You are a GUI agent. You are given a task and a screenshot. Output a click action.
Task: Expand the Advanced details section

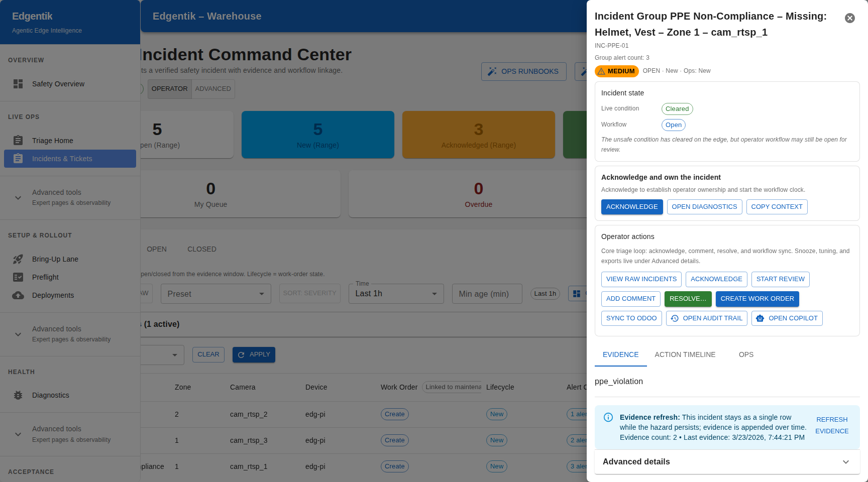coord(727,461)
